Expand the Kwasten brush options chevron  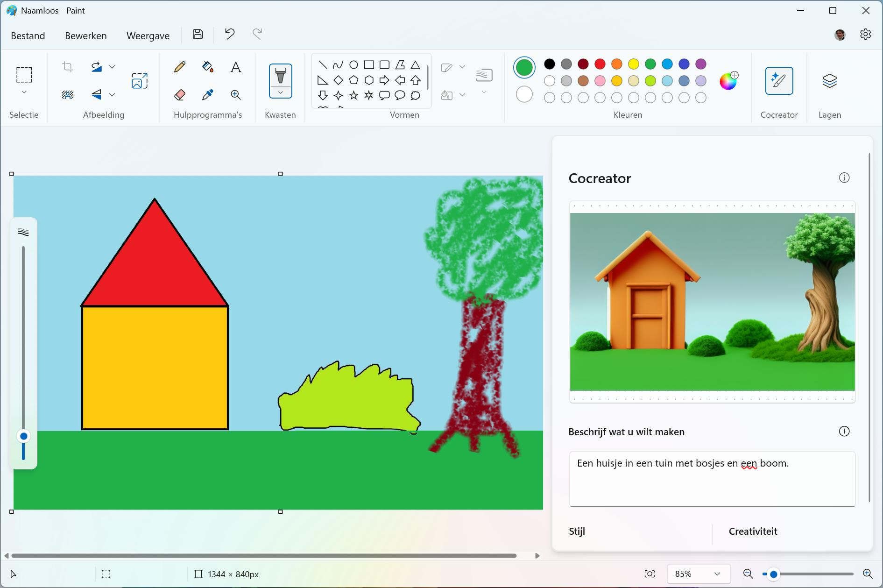point(280,92)
